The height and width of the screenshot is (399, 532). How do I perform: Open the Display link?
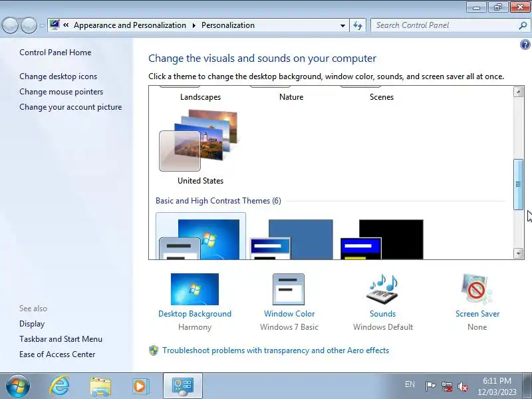[x=32, y=324]
